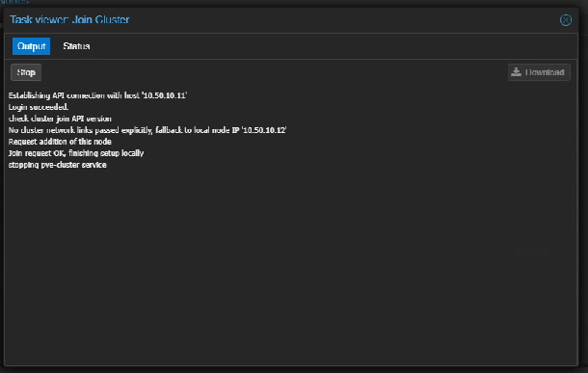The image size is (588, 373).
Task: Click blank toolbar space beside Stop button
Action: (x=274, y=72)
